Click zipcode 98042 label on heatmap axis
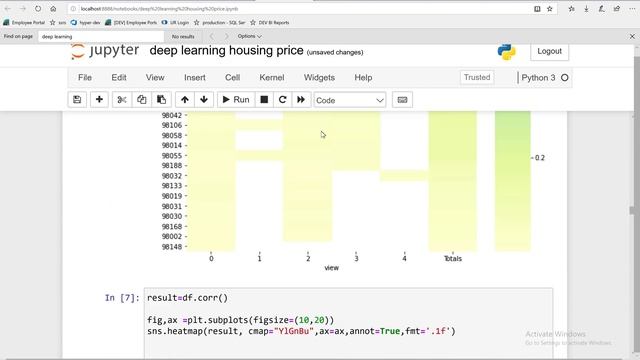Viewport: 640px width, 360px height. 171,115
